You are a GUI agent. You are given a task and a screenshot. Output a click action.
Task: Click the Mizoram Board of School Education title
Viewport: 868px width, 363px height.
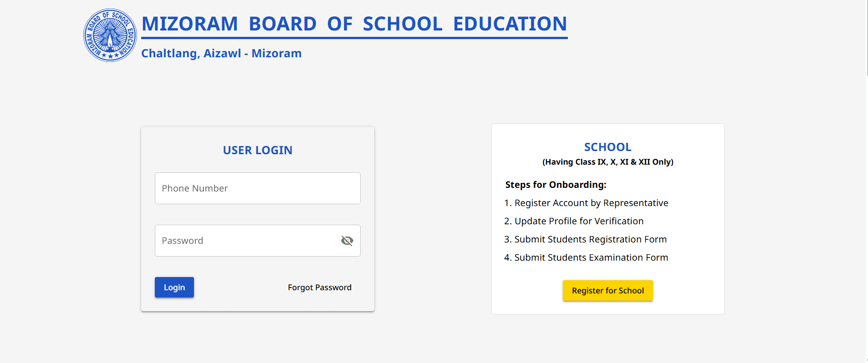pyautogui.click(x=354, y=24)
